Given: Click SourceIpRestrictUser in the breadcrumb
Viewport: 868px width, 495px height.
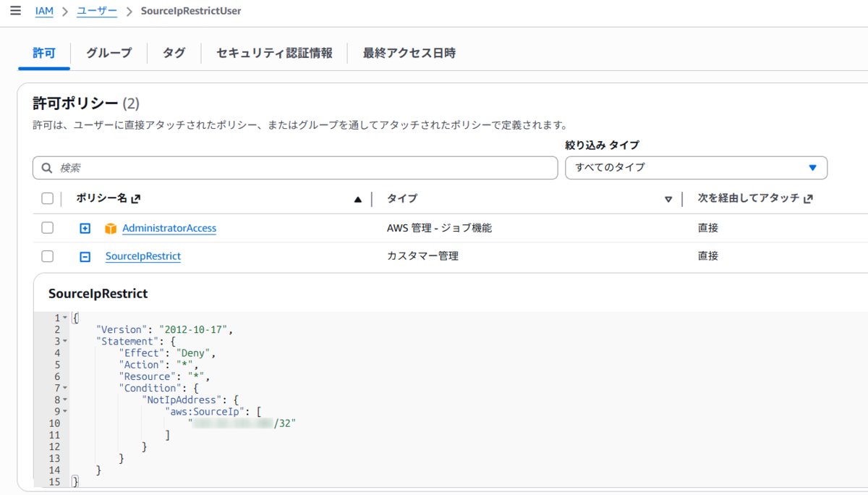Looking at the screenshot, I should click(x=191, y=11).
